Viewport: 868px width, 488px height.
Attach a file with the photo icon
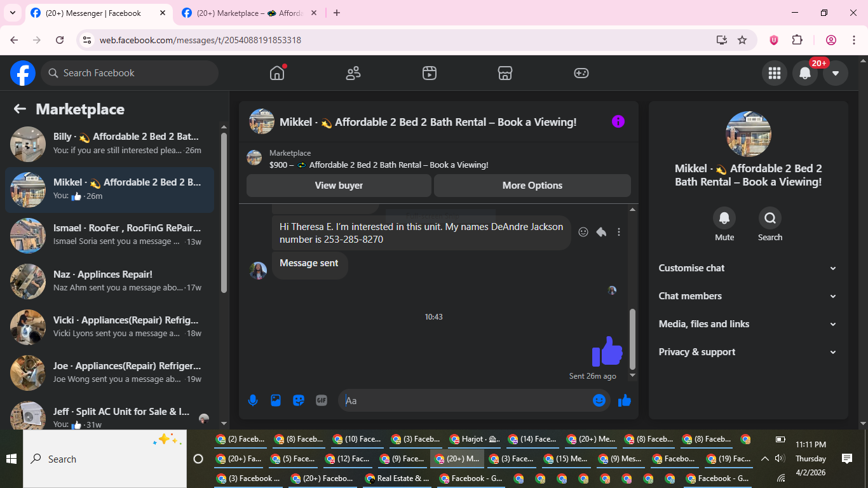(276, 400)
